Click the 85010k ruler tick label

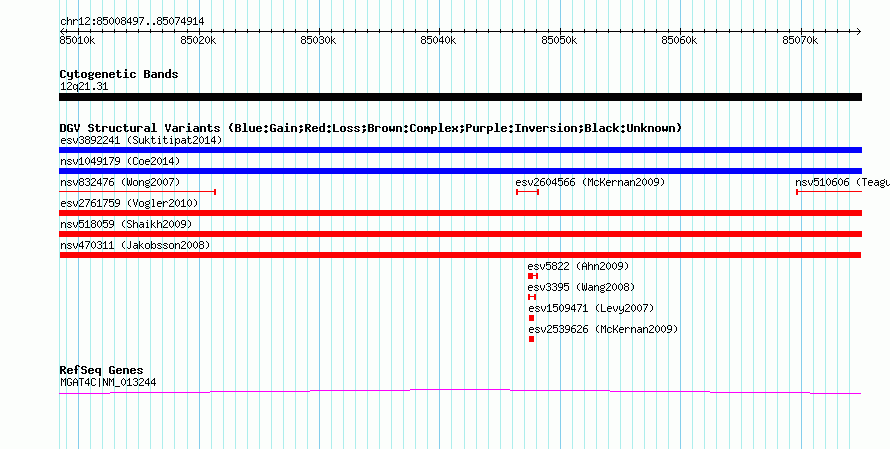pos(77,40)
